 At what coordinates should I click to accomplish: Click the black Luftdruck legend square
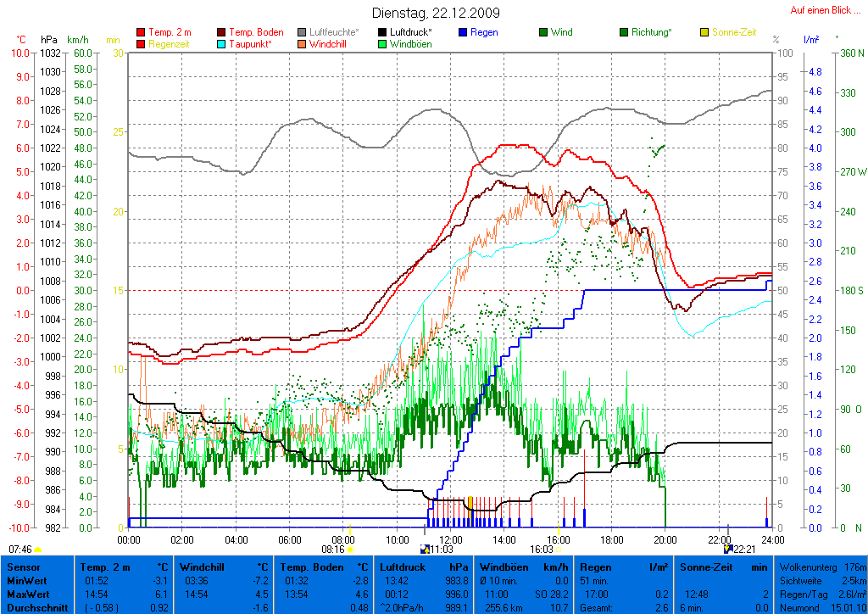(383, 33)
